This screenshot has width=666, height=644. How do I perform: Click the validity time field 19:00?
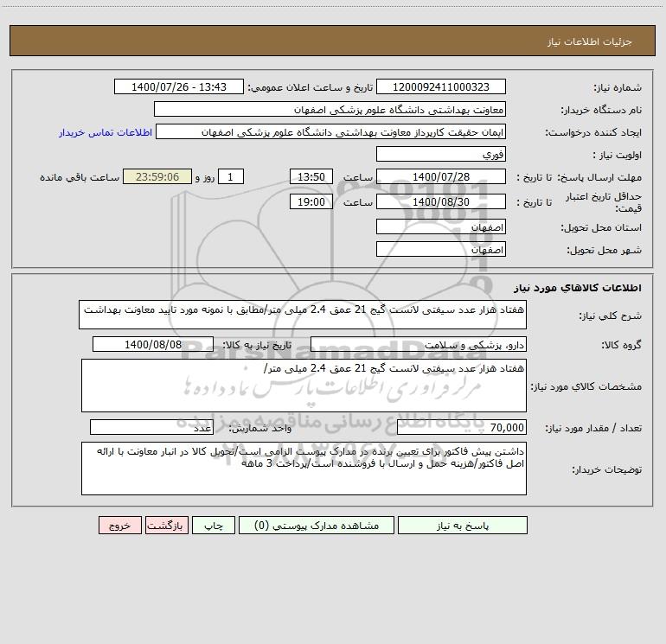click(311, 201)
